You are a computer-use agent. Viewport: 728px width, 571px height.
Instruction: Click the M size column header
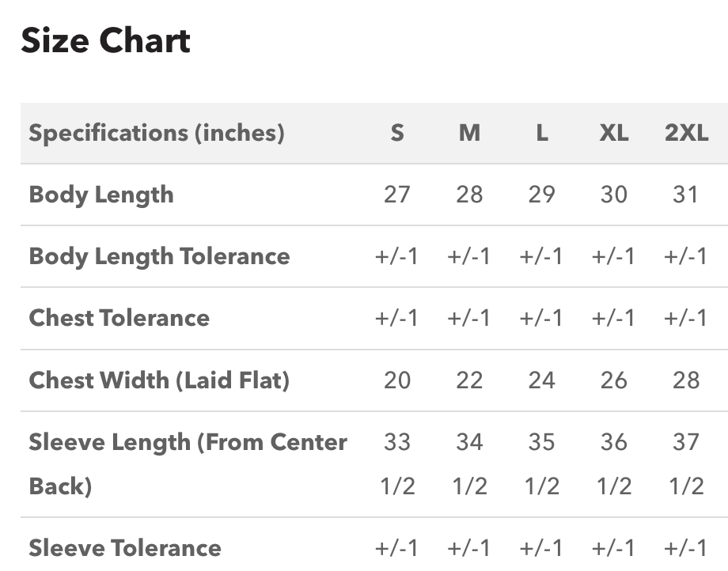click(469, 133)
